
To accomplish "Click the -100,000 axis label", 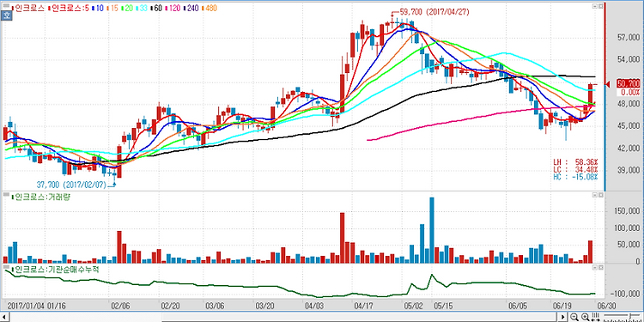I will tap(625, 294).
